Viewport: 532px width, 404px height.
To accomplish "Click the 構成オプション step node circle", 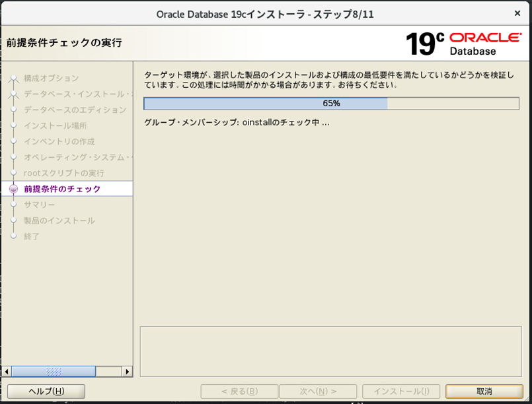I will tap(13, 78).
